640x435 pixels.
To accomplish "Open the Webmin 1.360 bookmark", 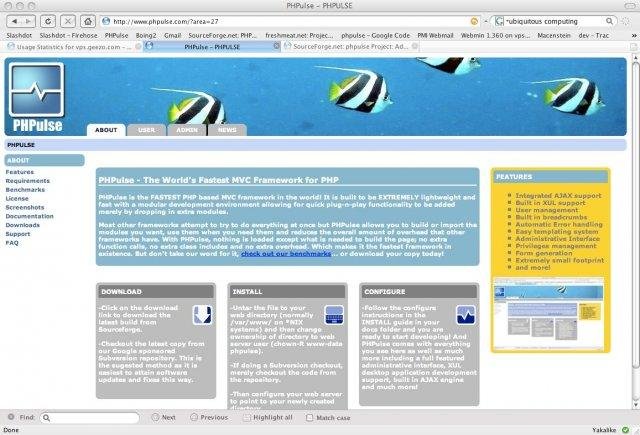I will [496, 36].
